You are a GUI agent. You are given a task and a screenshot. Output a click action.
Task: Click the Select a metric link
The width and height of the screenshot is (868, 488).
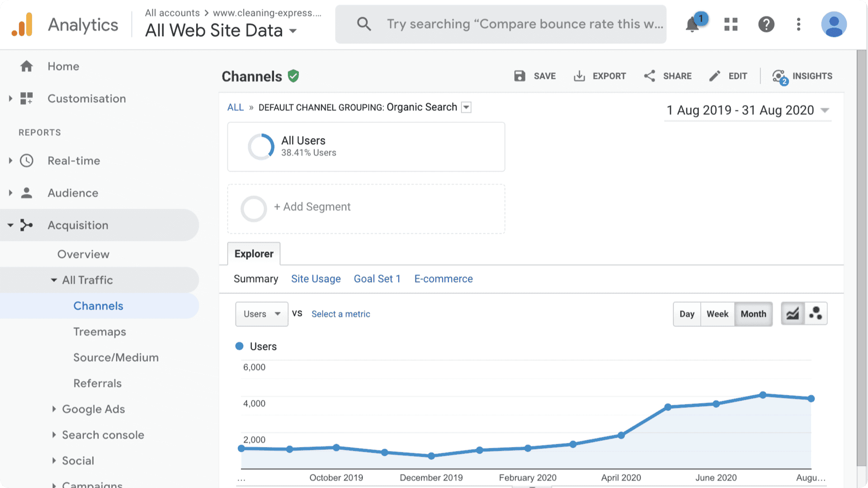point(340,314)
